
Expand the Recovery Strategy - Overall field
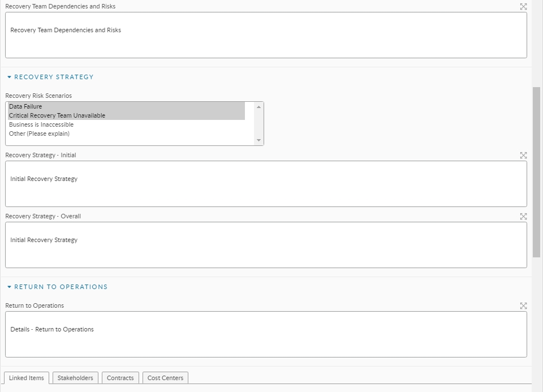coord(523,216)
